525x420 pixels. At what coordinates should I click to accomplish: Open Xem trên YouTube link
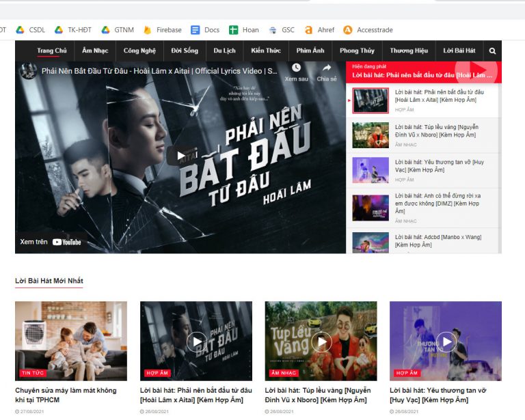coord(51,242)
